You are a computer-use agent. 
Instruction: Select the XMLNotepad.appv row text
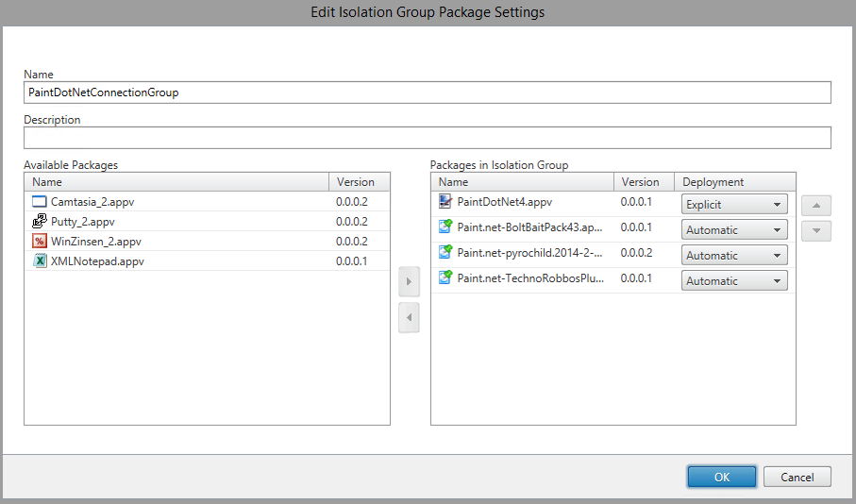(x=97, y=261)
